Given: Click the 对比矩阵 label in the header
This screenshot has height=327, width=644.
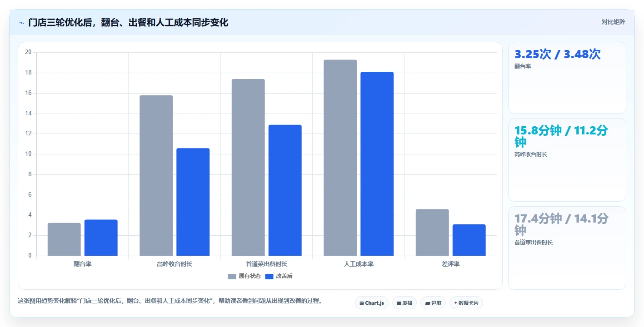Looking at the screenshot, I should coord(613,22).
